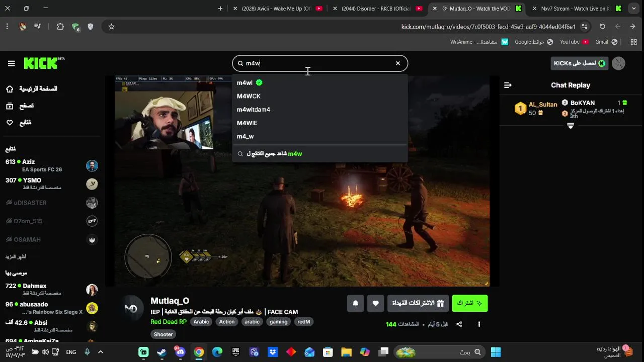Open offline uDISASTER channel
The height and width of the screenshot is (362, 644).
[51, 203]
